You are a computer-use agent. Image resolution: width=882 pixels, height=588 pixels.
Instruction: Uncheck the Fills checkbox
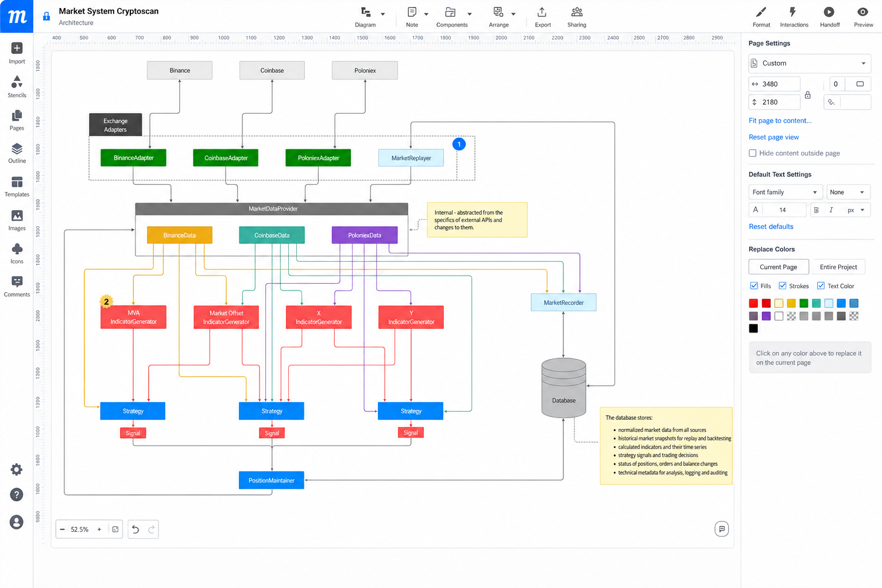point(754,286)
